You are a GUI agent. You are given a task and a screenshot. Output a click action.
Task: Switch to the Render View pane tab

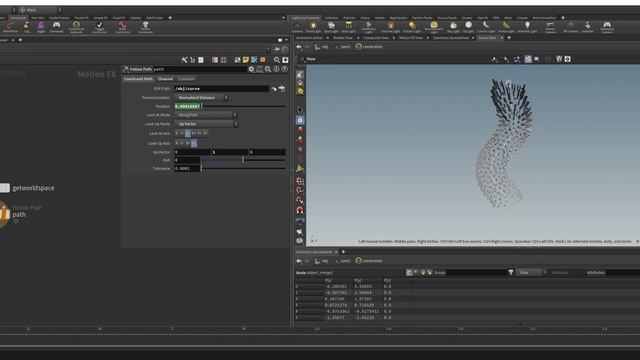[342, 38]
